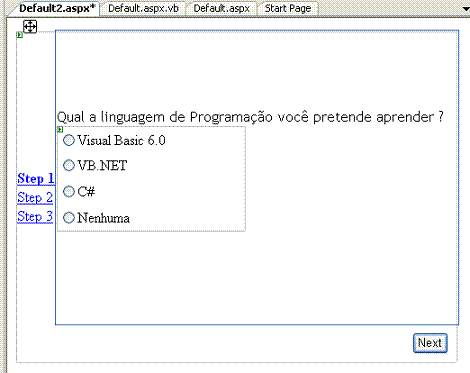Click the Next button
The image size is (470, 373).
430,343
